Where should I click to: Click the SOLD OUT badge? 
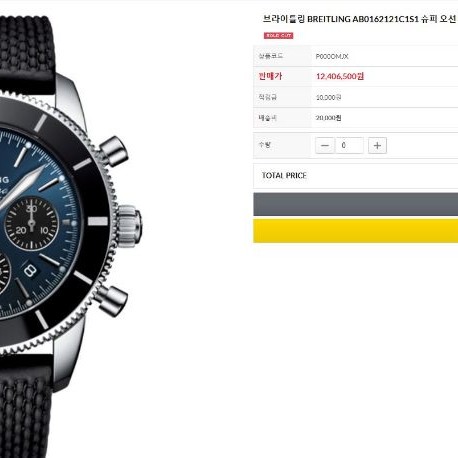[x=278, y=36]
